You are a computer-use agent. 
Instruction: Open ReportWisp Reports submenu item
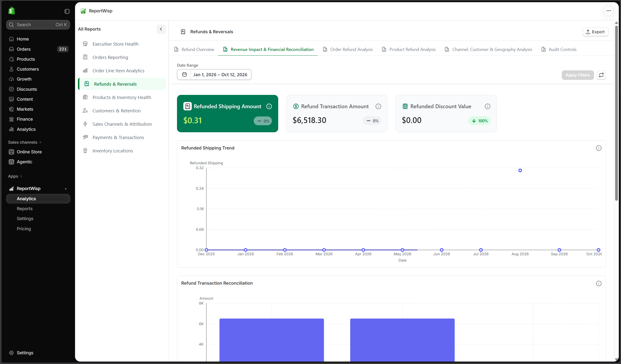(24, 209)
